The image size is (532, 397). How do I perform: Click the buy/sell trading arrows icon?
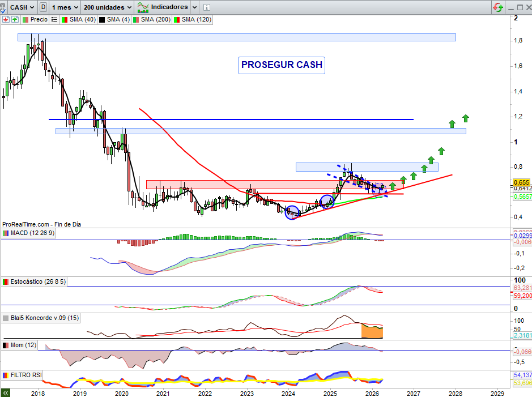(x=498, y=7)
